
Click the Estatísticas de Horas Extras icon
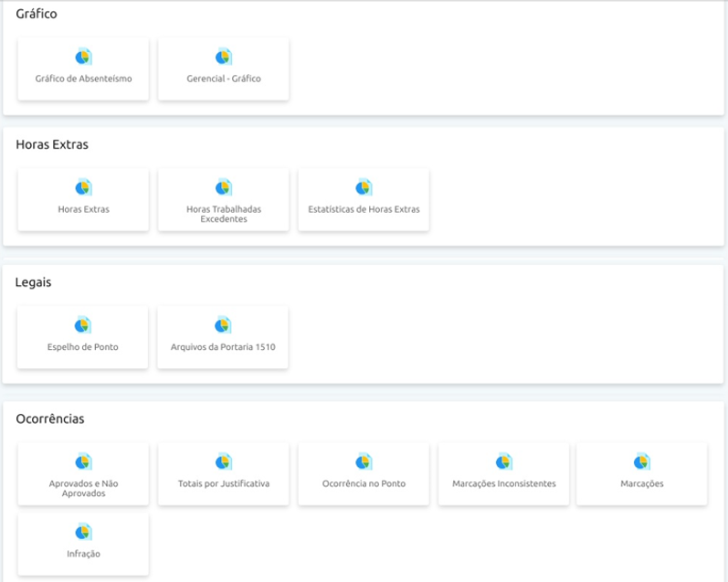tap(364, 187)
